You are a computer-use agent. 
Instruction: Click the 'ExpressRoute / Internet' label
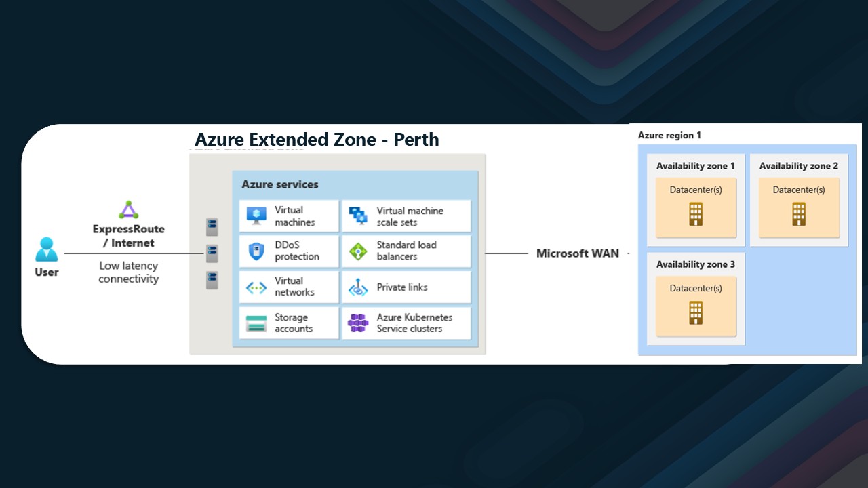click(128, 236)
